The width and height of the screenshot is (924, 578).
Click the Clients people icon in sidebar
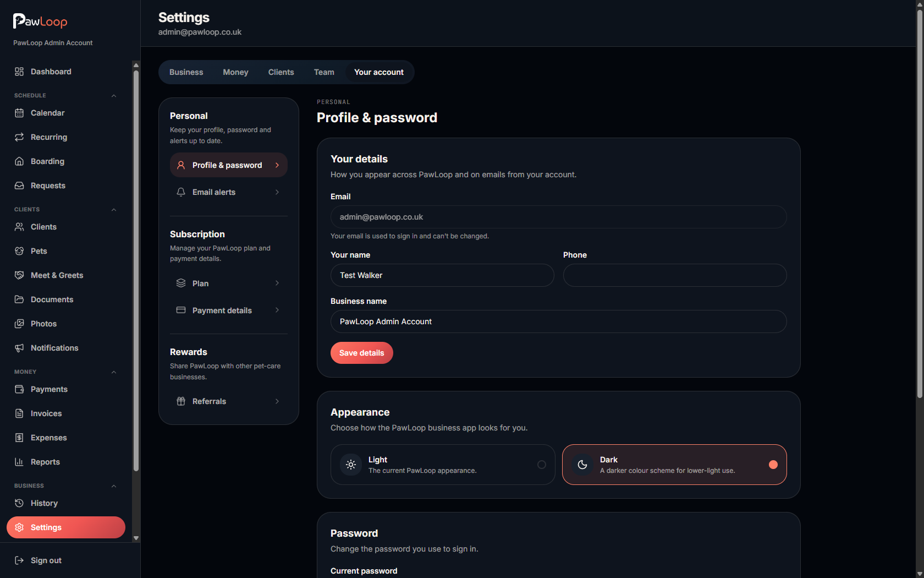19,227
